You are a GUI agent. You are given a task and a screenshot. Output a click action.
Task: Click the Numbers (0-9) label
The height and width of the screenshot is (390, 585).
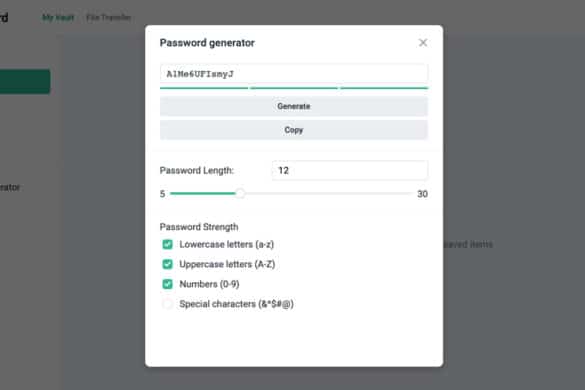click(209, 284)
